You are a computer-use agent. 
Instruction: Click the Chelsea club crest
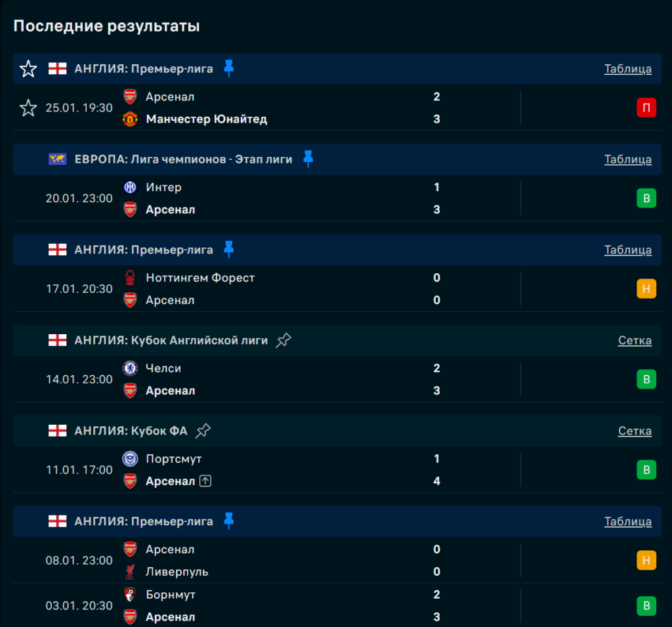(x=130, y=368)
